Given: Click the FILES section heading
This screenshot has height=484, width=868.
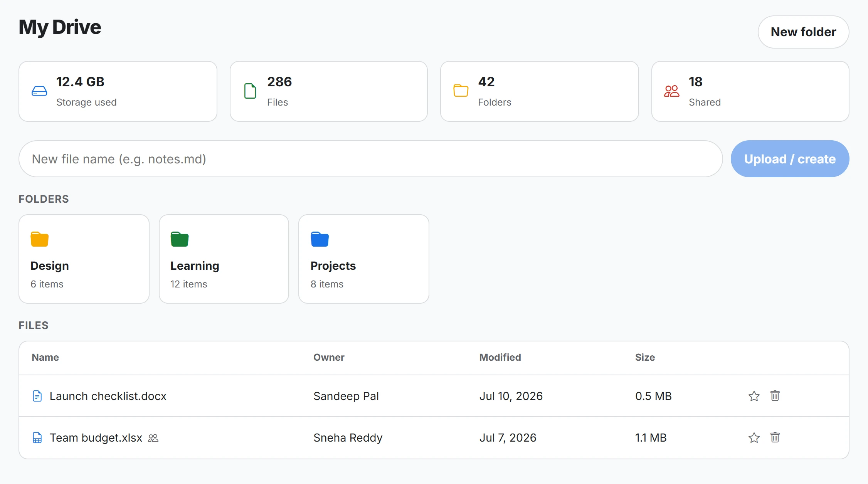Looking at the screenshot, I should click(x=34, y=325).
